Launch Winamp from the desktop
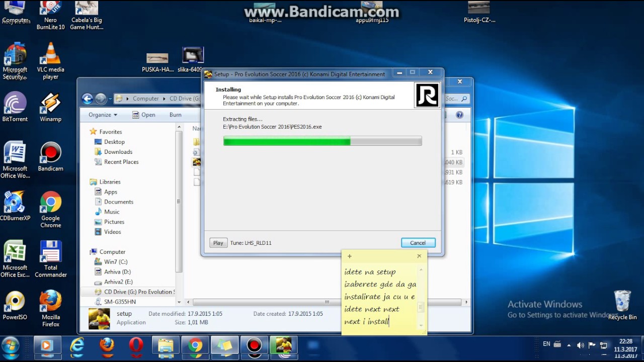This screenshot has height=362, width=644. click(x=50, y=107)
